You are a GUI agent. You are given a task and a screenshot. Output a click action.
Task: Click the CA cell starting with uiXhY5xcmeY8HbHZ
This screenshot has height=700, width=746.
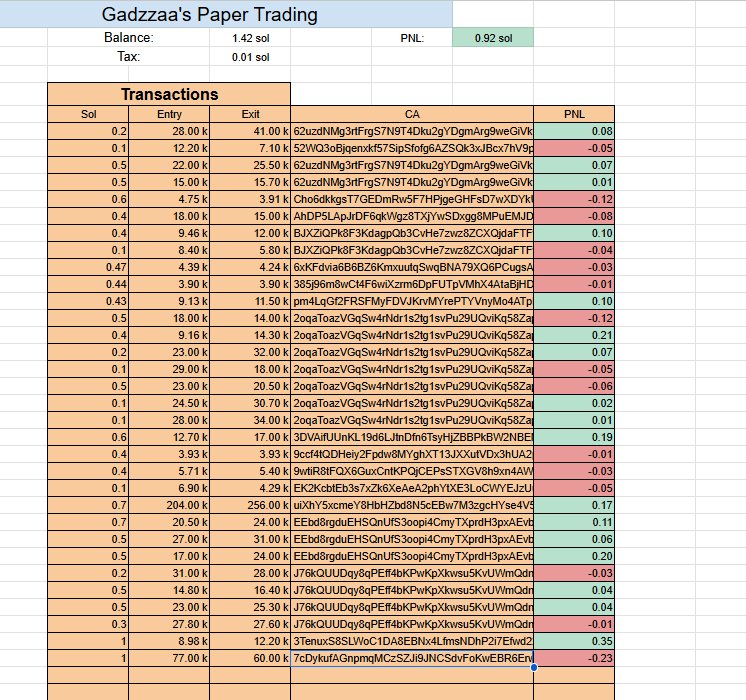(x=412, y=505)
